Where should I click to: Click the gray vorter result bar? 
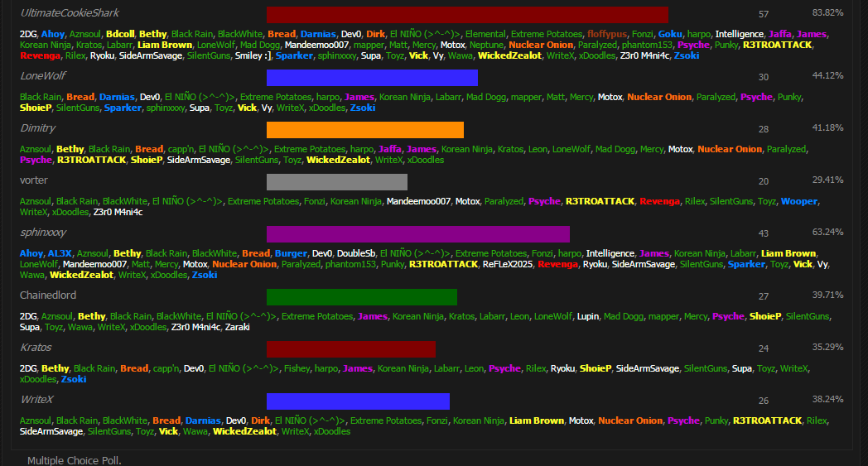[337, 182]
